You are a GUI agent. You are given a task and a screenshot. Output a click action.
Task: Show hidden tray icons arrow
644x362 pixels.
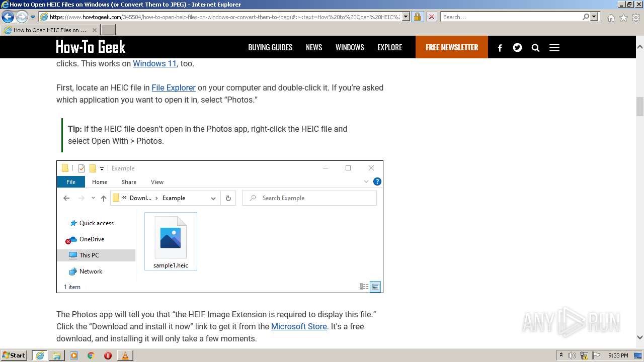(x=561, y=355)
